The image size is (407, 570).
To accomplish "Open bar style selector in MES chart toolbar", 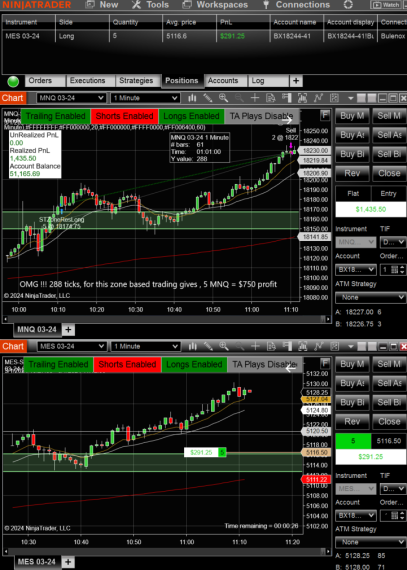I will coord(193,346).
